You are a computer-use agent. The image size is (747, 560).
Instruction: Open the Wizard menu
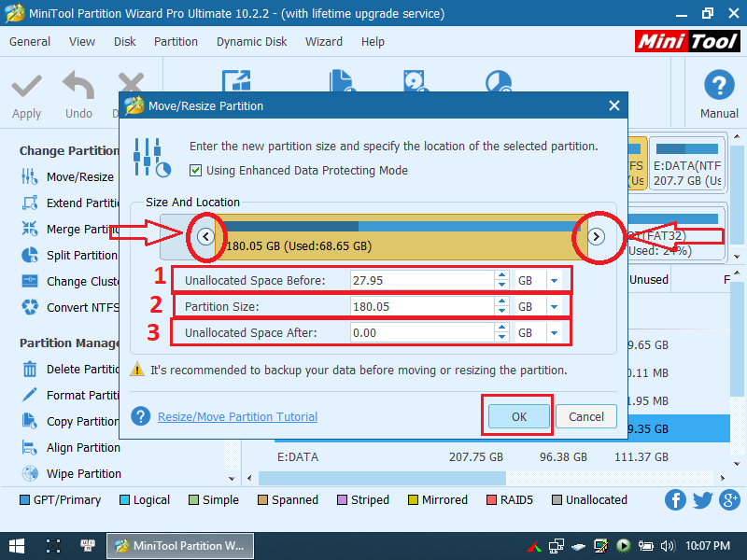[324, 42]
